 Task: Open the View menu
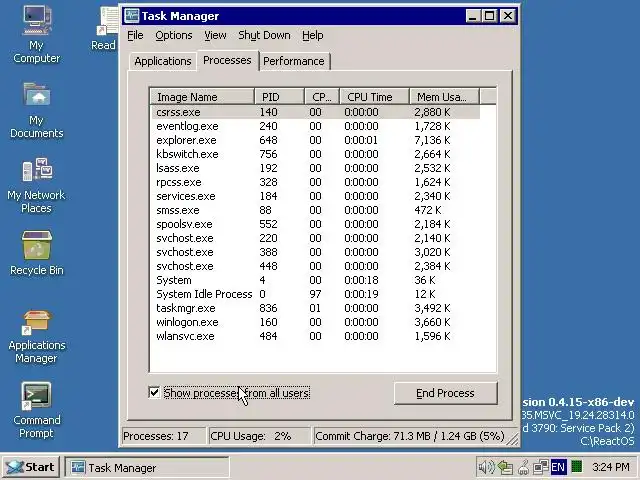(215, 36)
